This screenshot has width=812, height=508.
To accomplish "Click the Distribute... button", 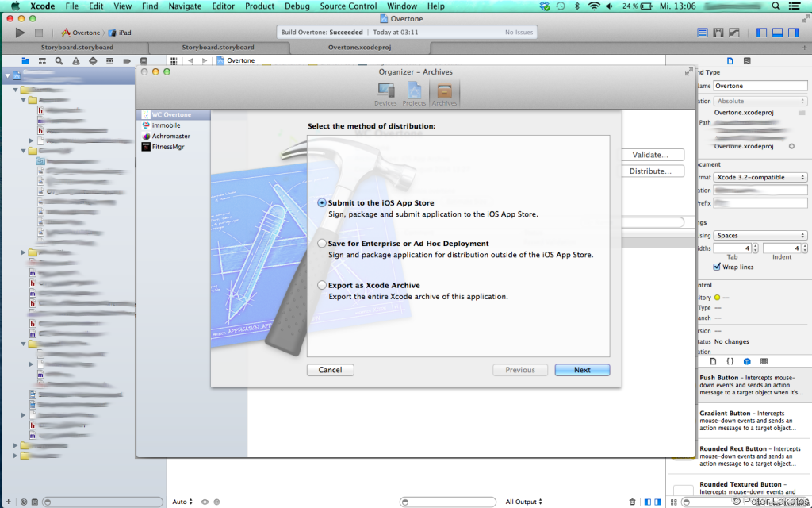I will pyautogui.click(x=650, y=171).
